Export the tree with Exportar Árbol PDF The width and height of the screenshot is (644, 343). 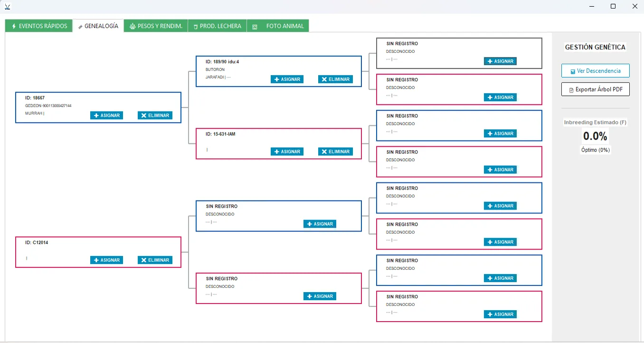coord(596,89)
